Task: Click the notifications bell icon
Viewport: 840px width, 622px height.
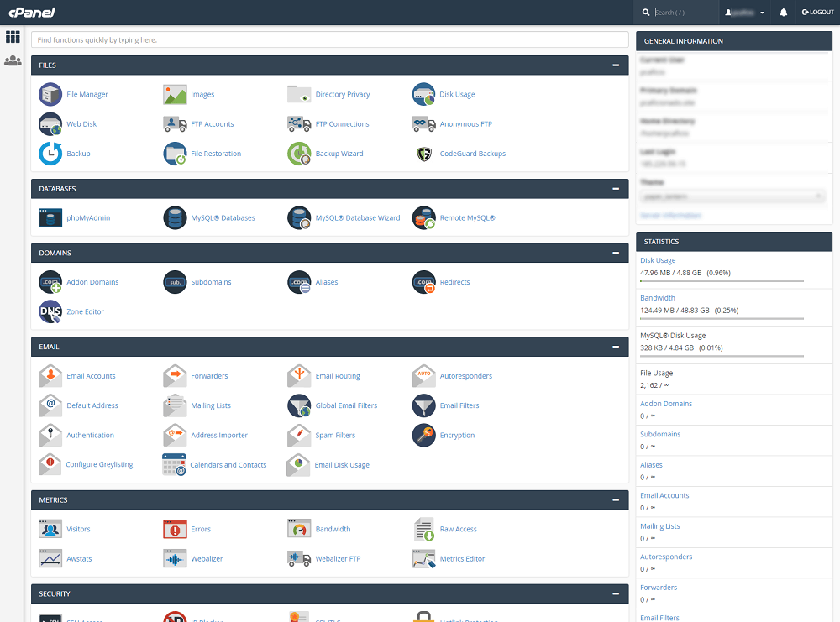Action: (783, 13)
